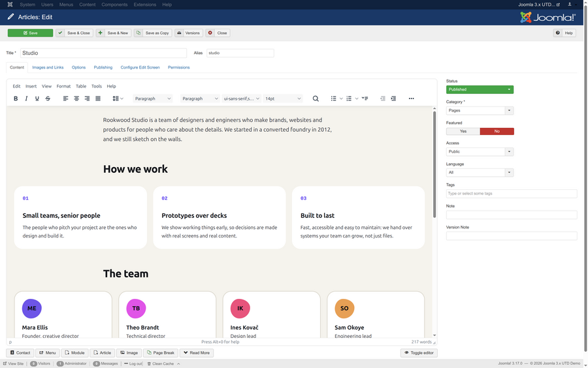The height and width of the screenshot is (368, 588).
Task: Click Save as Copy button
Action: point(153,33)
